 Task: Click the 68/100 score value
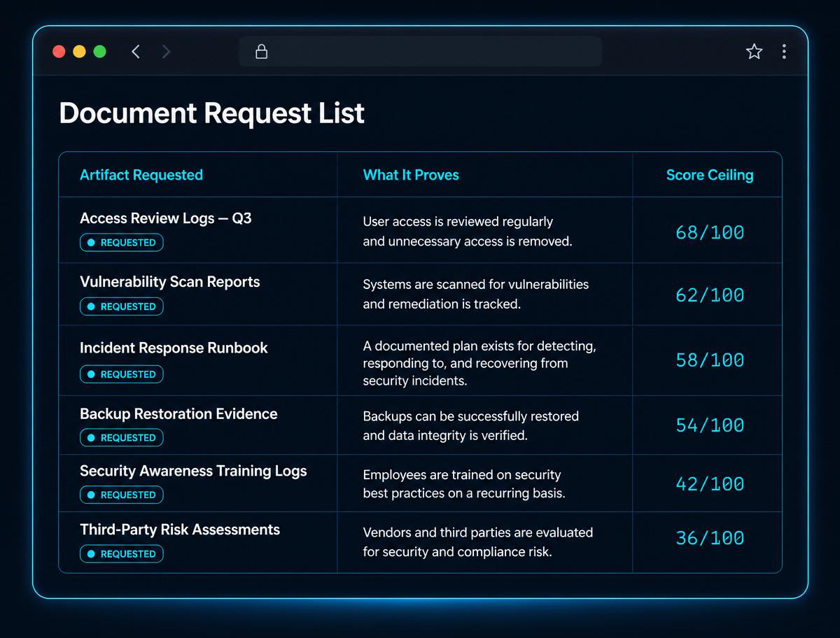[x=710, y=232]
